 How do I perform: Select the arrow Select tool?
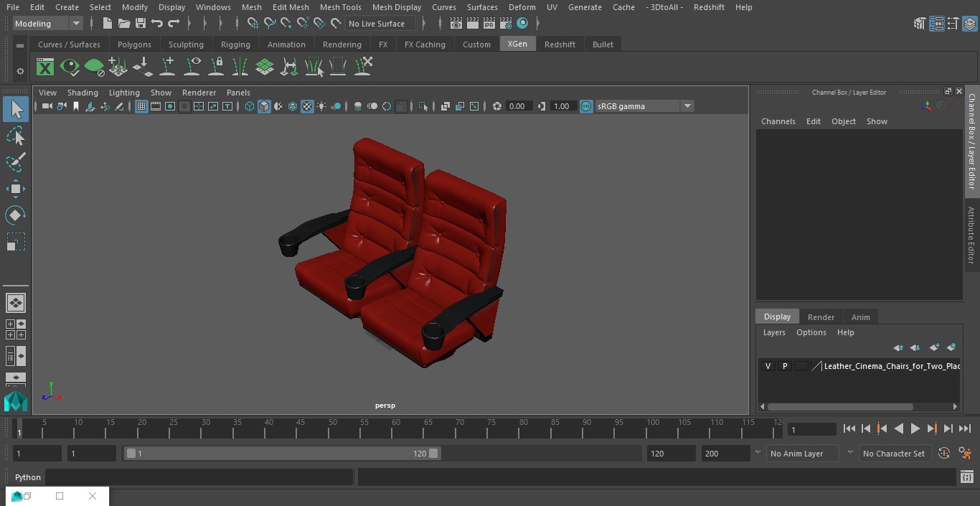(x=16, y=109)
